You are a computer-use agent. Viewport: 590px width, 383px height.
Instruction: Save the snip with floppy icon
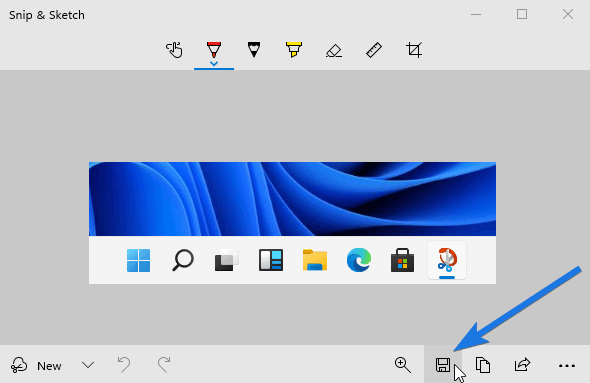443,365
